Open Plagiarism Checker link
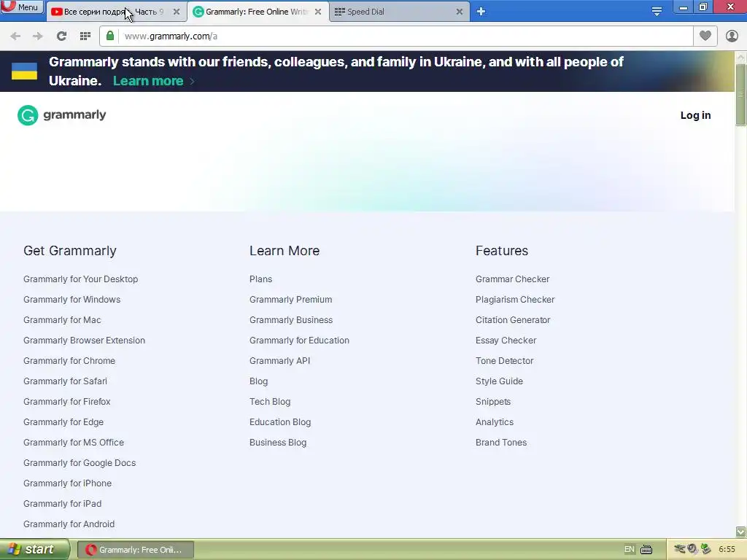The image size is (747, 560). tap(515, 300)
